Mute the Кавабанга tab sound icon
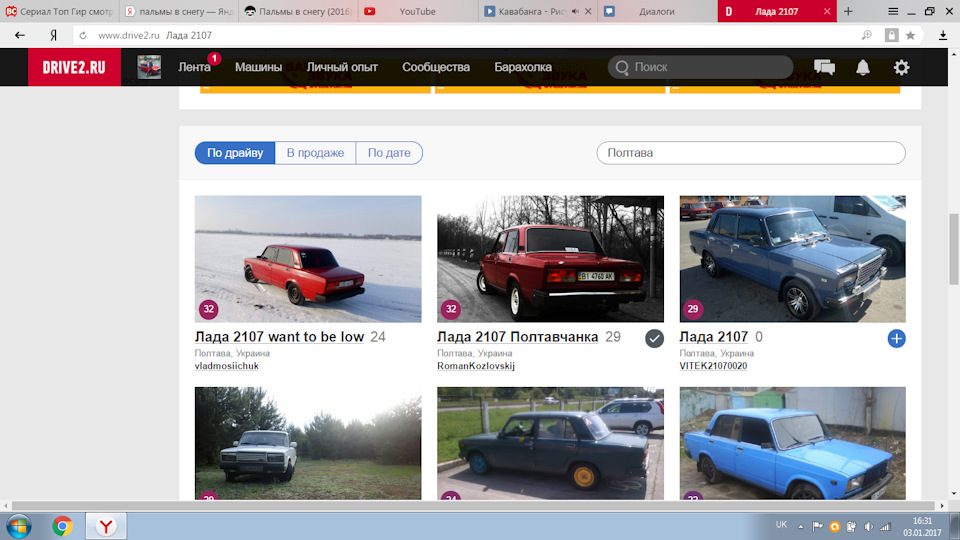Viewport: 960px width, 540px height. [575, 11]
